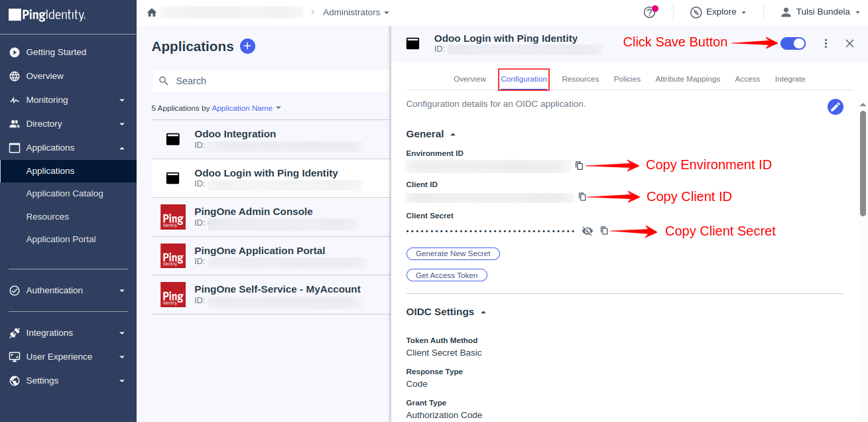The height and width of the screenshot is (422, 868).
Task: Copy the Environment ID with copy icon
Action: click(x=579, y=165)
